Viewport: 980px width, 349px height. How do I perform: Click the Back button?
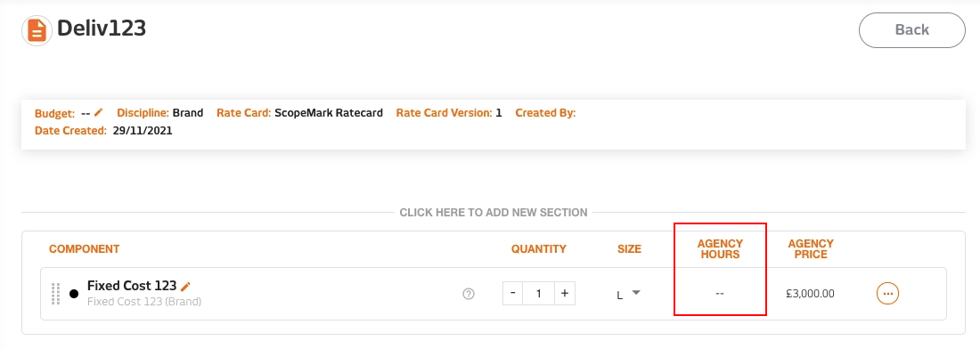tap(912, 30)
